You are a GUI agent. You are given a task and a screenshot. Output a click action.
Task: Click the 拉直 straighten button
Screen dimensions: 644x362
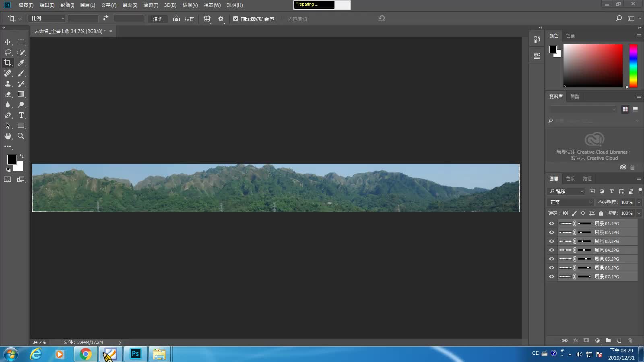(x=184, y=19)
